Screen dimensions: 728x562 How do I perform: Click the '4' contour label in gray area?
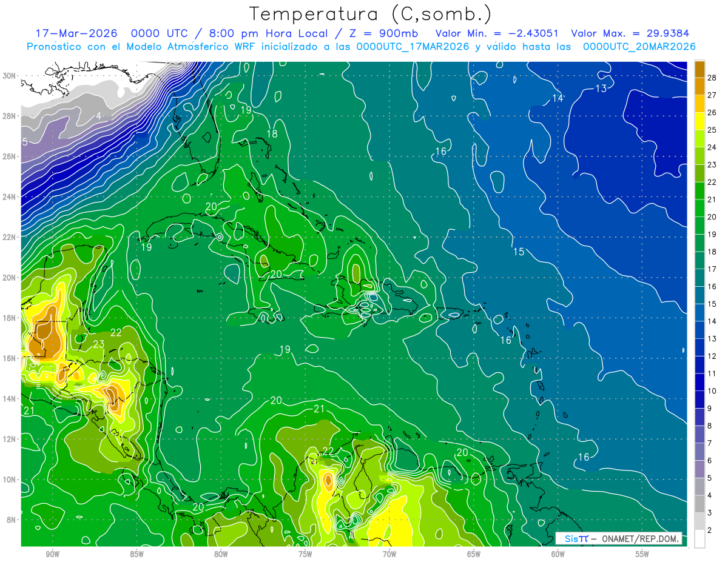98,116
